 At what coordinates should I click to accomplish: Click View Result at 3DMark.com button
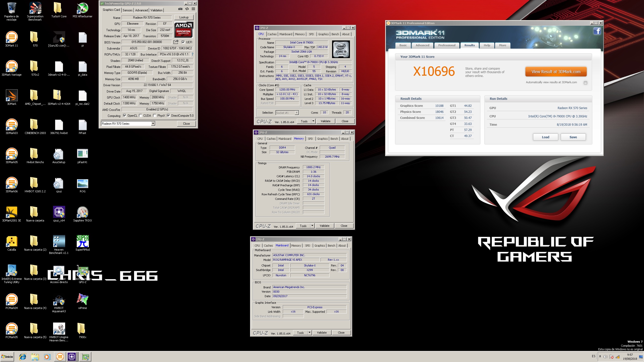(x=556, y=72)
